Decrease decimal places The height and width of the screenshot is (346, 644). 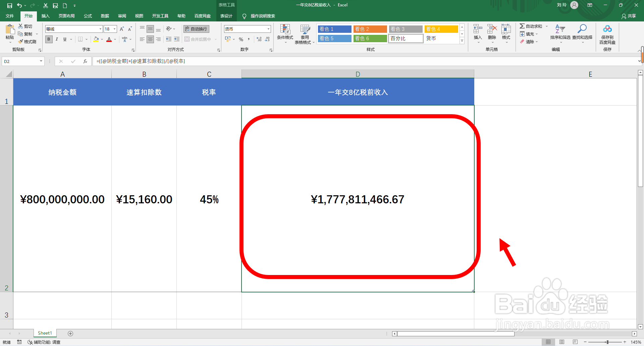point(267,39)
